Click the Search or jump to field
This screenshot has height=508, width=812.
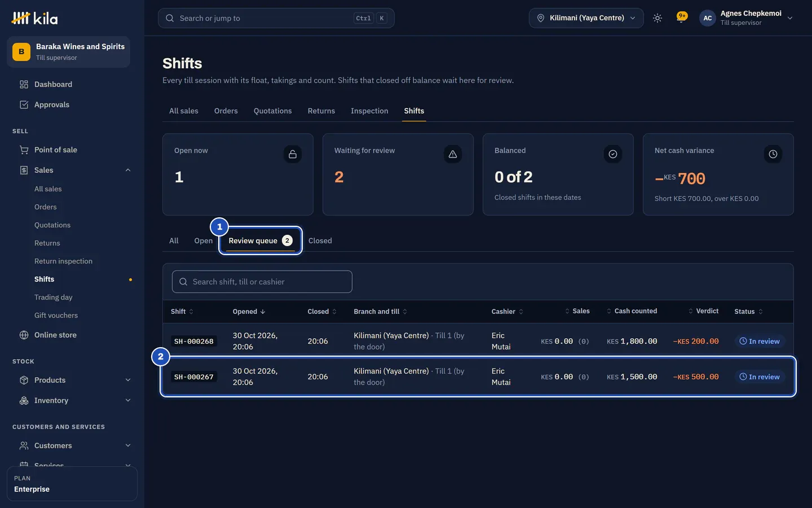[276, 18]
